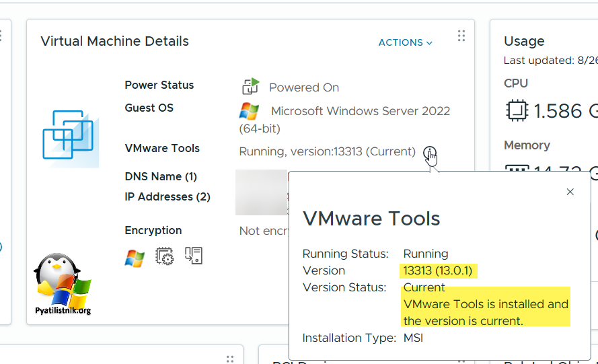Image resolution: width=598 pixels, height=364 pixels.
Task: Select the 'Powered On' text
Action: coord(304,87)
